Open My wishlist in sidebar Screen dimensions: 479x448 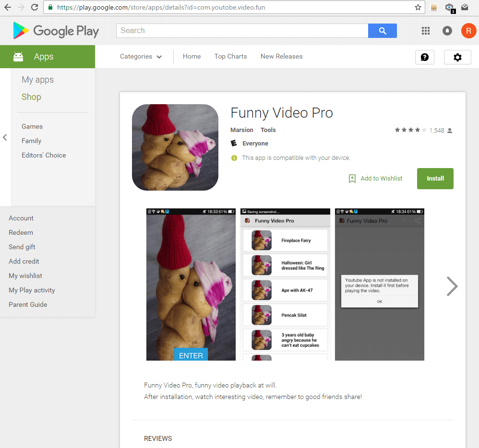(25, 276)
